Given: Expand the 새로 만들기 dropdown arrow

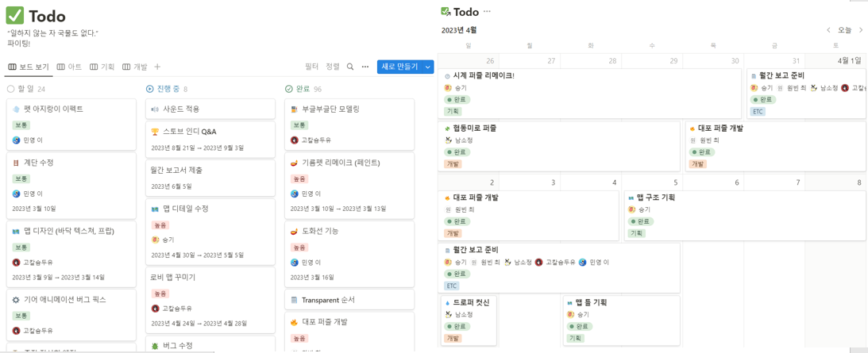Looking at the screenshot, I should [428, 67].
